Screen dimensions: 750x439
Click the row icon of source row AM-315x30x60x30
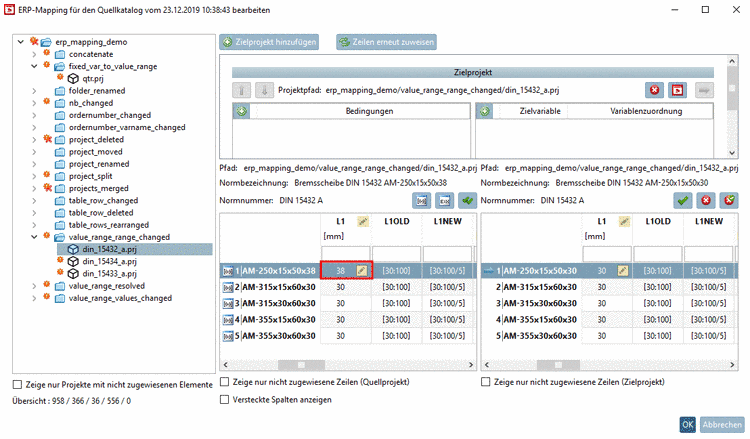pyautogui.click(x=228, y=304)
